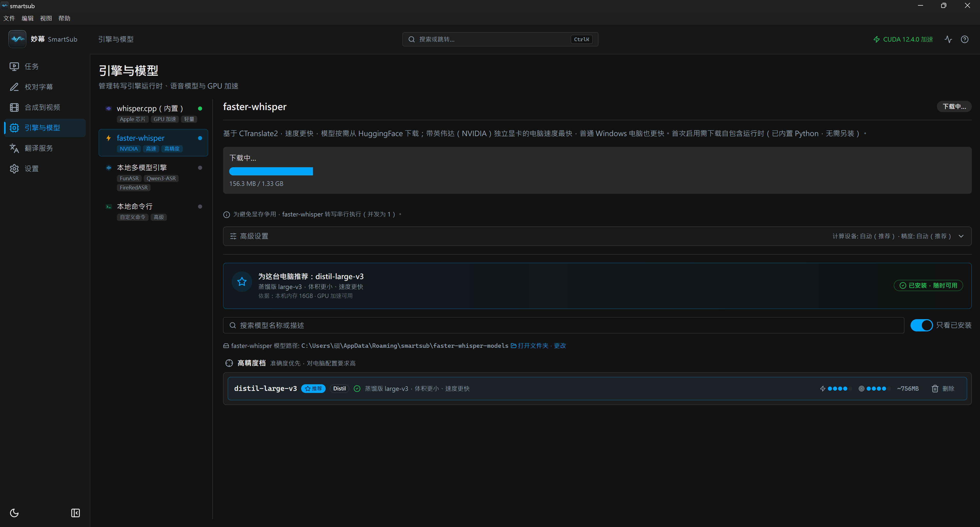Open the 任务 tasks page
Image resolution: width=980 pixels, height=527 pixels.
point(44,67)
